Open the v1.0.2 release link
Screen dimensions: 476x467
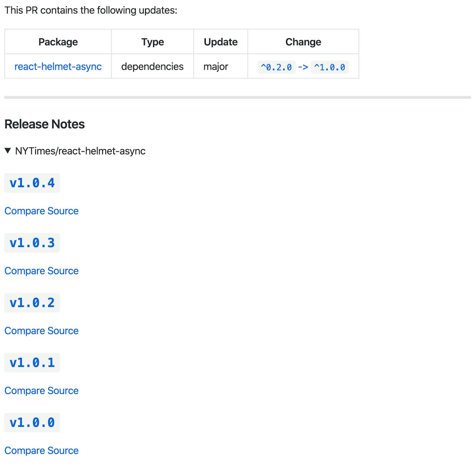(x=32, y=303)
